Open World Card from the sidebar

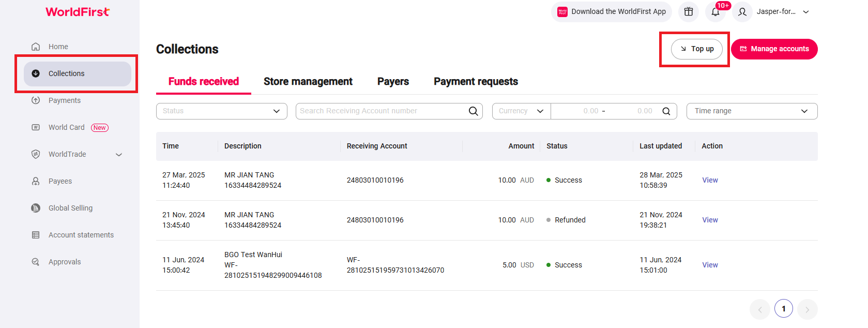[x=67, y=127]
